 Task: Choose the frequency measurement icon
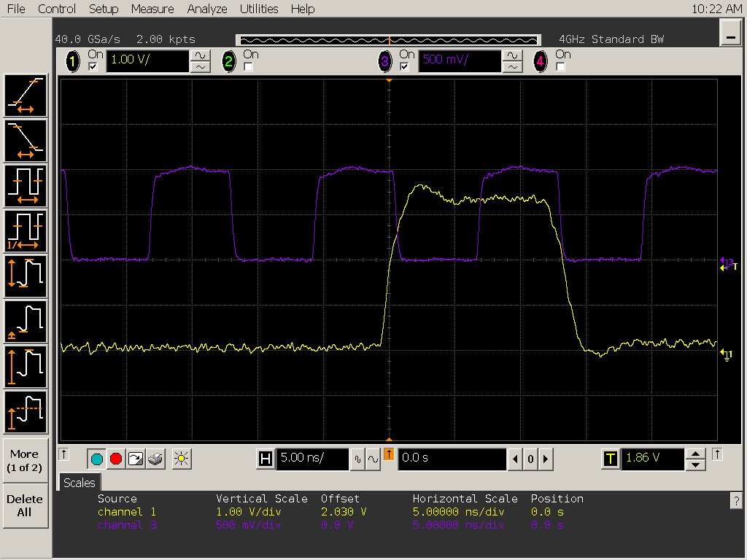click(x=26, y=231)
